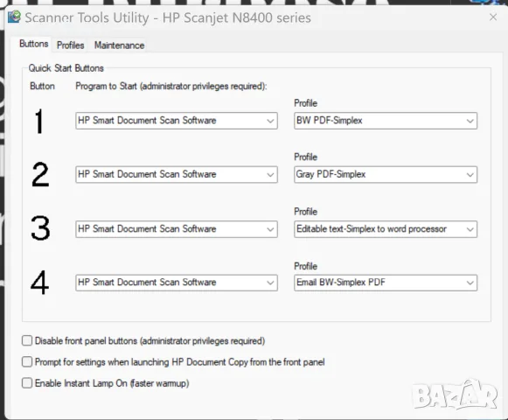Open the BW PDF-Simplex profile dropdown
The image size is (508, 420).
point(386,121)
